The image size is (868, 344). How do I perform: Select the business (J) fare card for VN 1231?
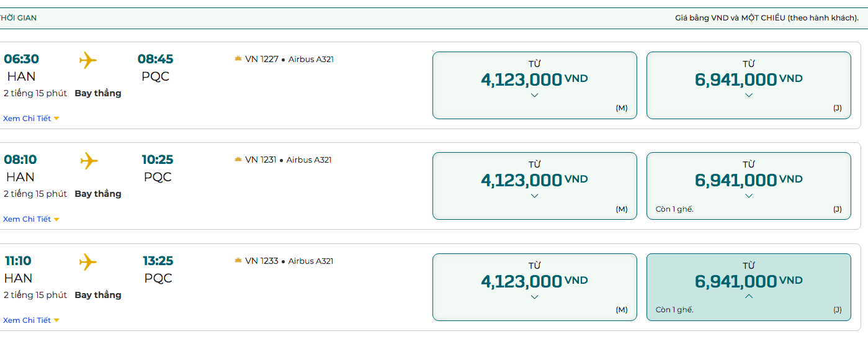749,186
